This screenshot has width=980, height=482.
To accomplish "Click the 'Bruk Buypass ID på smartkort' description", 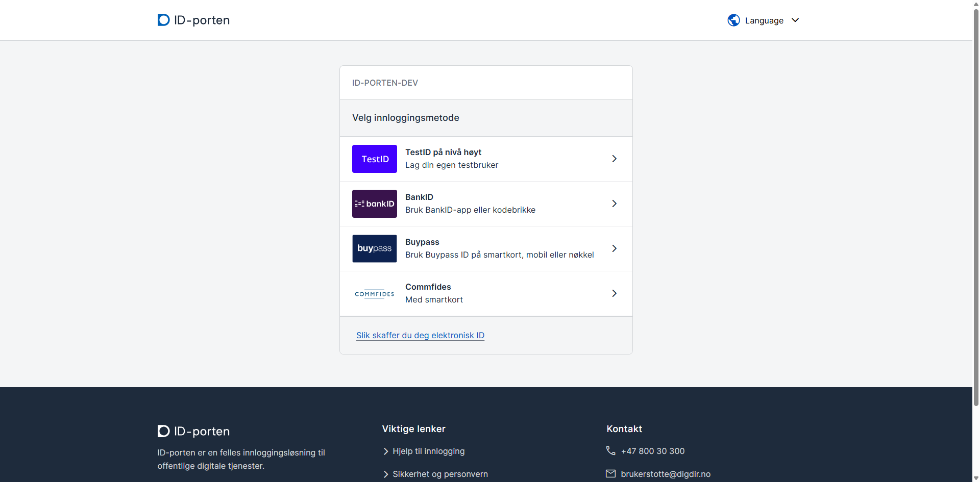I will (x=500, y=255).
